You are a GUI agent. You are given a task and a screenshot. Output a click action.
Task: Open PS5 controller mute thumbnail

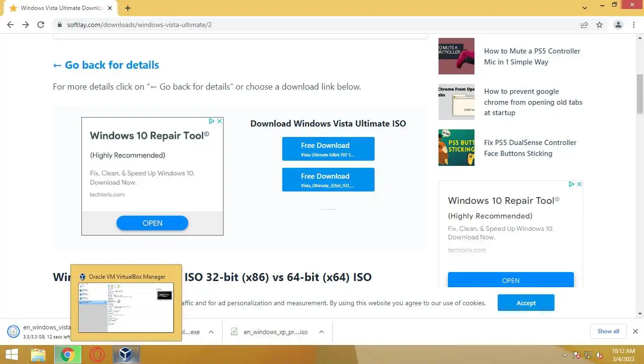point(456,56)
